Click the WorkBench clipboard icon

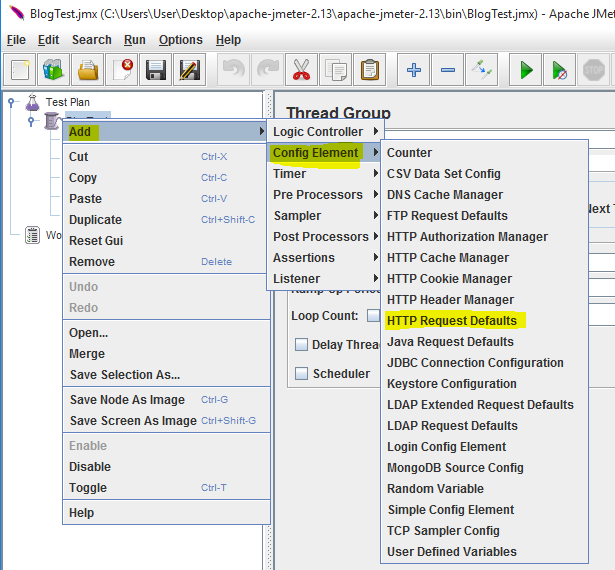(33, 235)
